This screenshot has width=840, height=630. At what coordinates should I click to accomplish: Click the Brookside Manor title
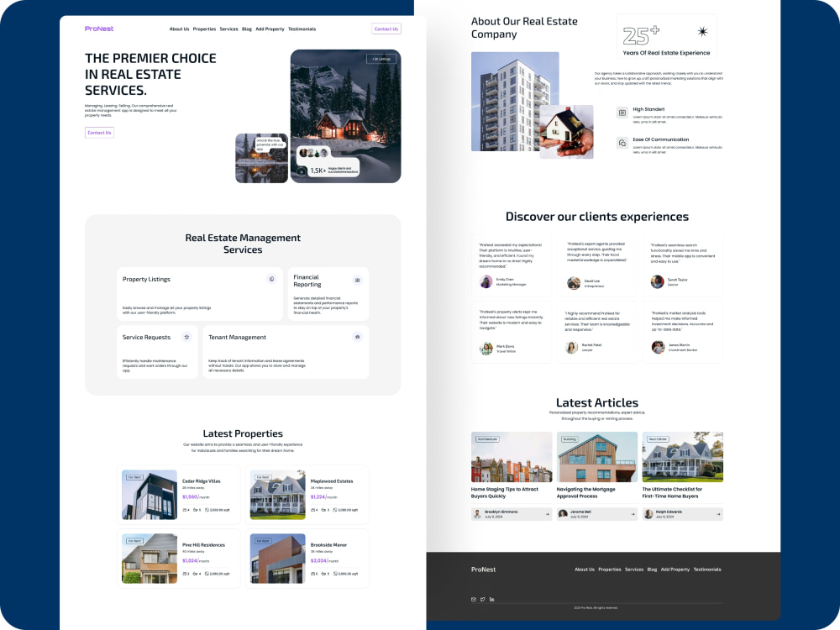328,545
